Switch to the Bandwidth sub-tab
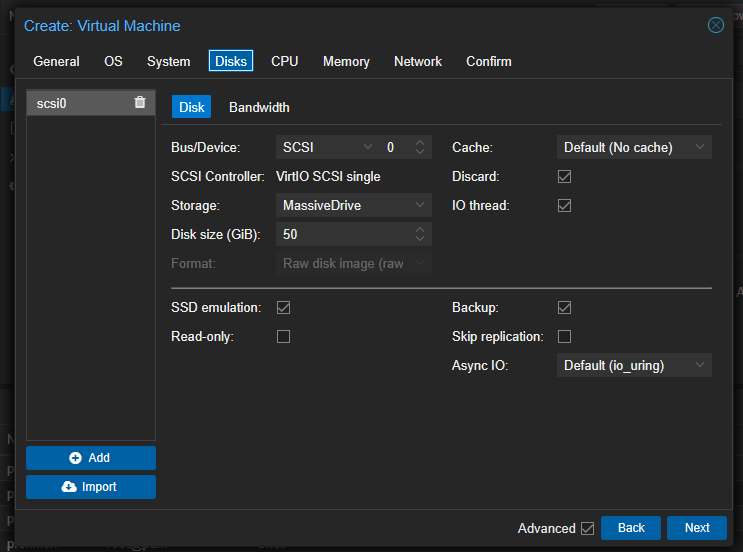Viewport: 743px width, 552px height. tap(259, 107)
